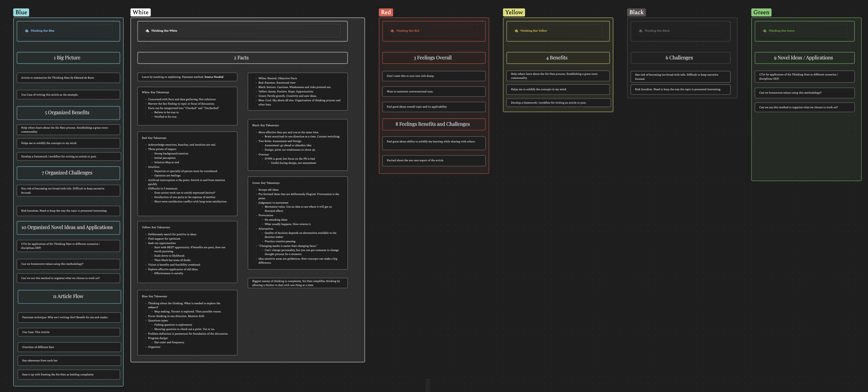The height and width of the screenshot is (392, 868).
Task: Open the Thinking Hat Red link text
Action: pyautogui.click(x=407, y=31)
